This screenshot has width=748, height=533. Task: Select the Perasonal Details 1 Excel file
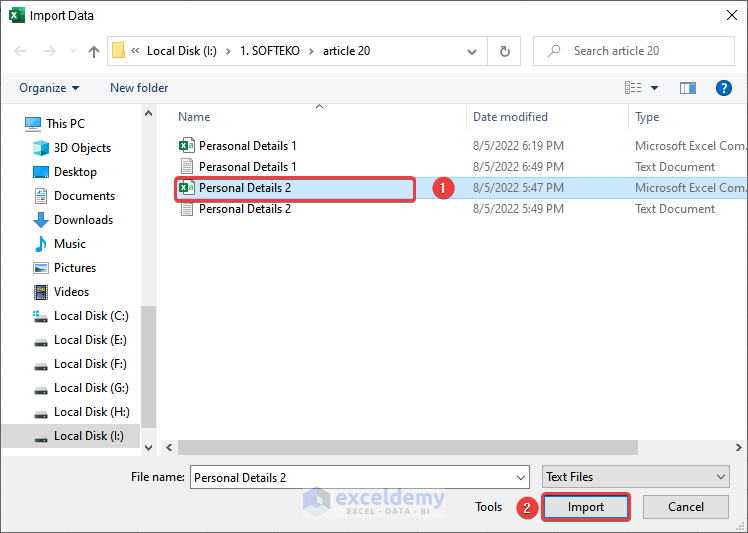[x=247, y=146]
